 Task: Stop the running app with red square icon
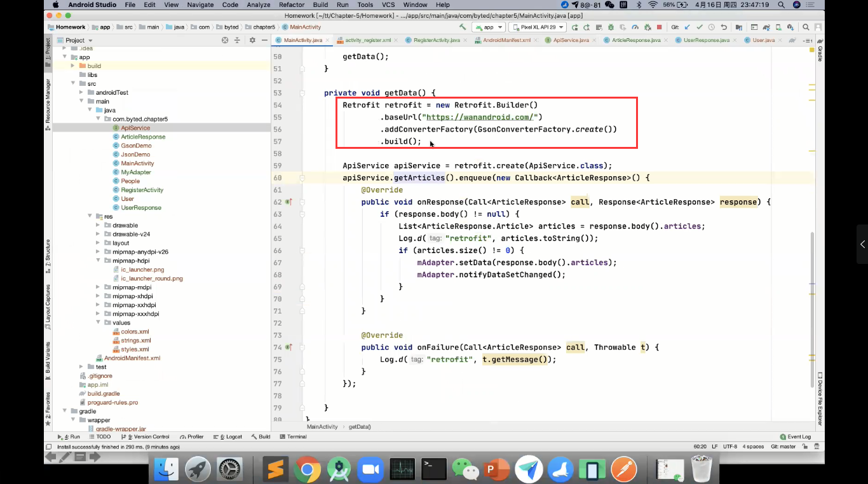coord(660,27)
